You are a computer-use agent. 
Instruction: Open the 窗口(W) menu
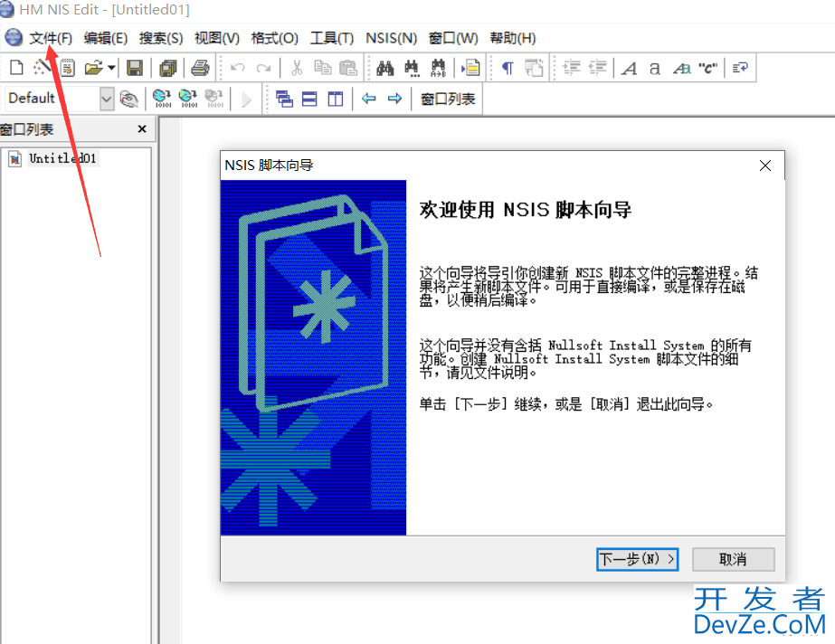tap(453, 38)
